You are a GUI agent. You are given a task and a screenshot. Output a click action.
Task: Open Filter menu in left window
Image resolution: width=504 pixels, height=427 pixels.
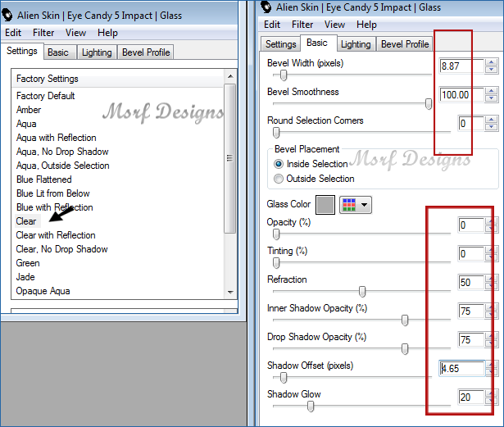coord(43,33)
